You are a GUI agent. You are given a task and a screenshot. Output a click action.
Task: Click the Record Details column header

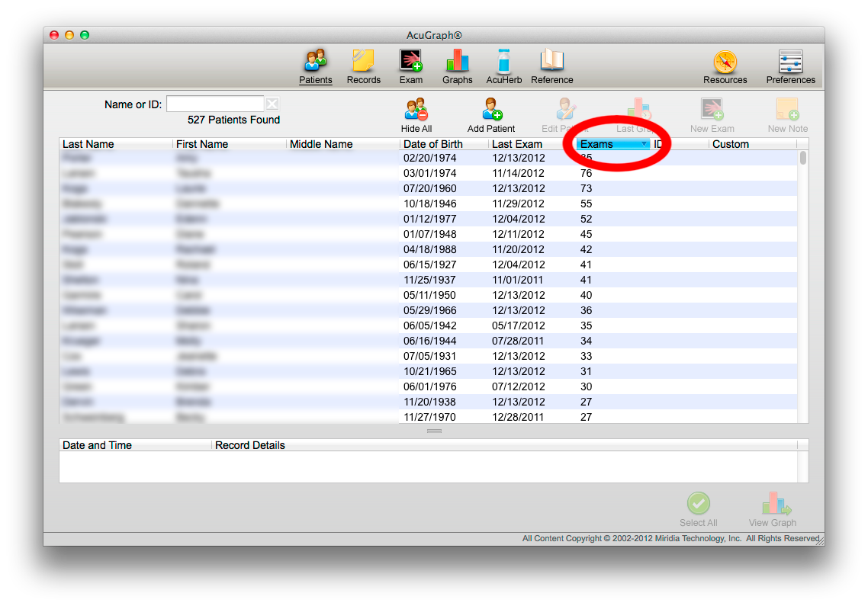pos(504,445)
